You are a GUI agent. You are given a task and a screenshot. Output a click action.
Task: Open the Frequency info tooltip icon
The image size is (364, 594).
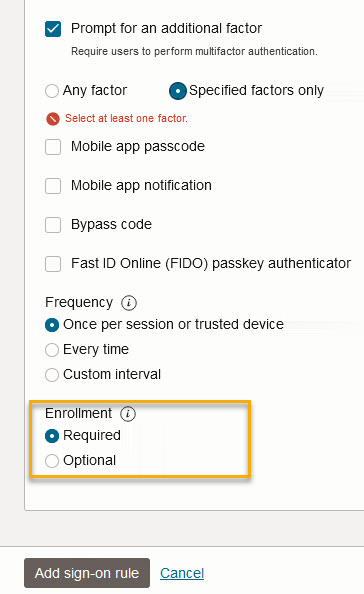[x=129, y=303]
